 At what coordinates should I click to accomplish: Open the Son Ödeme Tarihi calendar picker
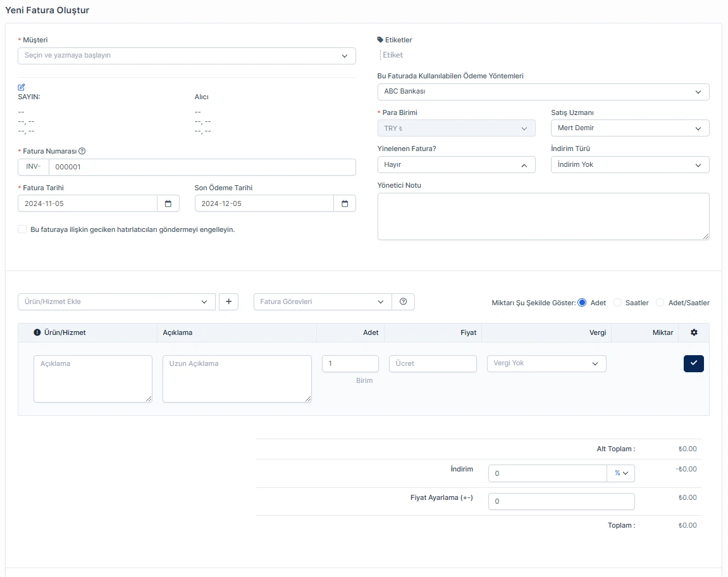pyautogui.click(x=345, y=203)
